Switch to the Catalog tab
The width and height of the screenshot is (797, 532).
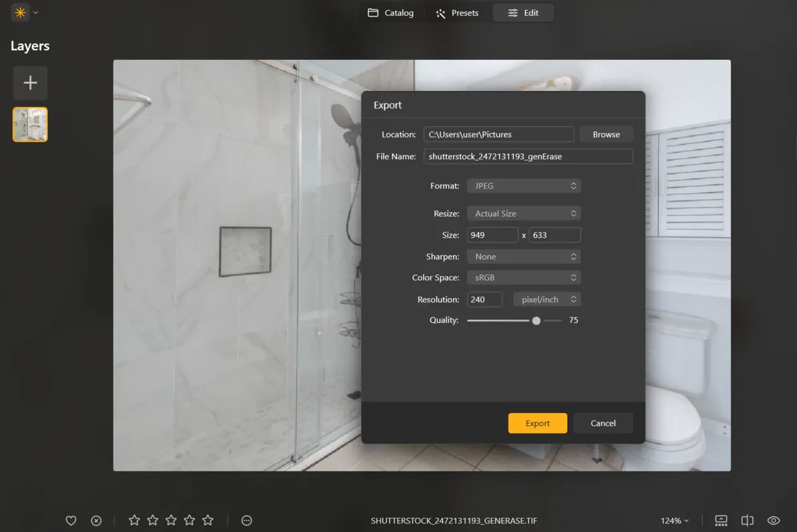coord(391,12)
